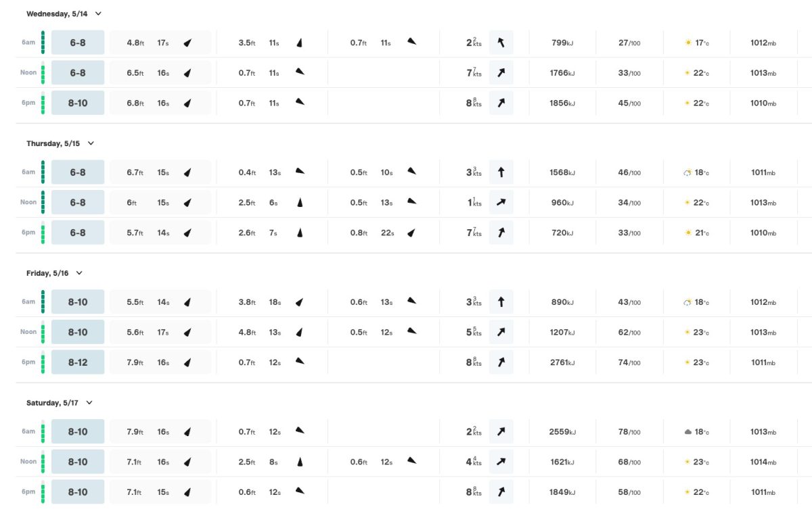Click Friday 6am surf rating color bar
Image resolution: width=812 pixels, height=524 pixels.
43,302
